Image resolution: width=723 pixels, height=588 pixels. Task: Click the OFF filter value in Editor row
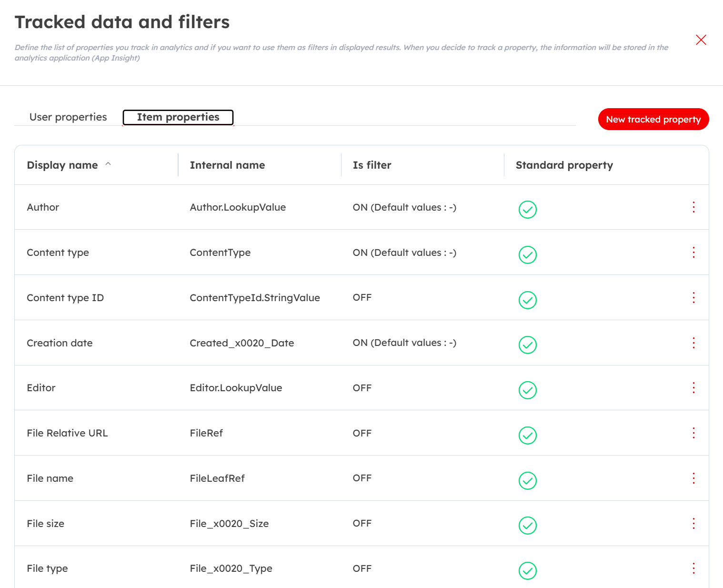[x=362, y=388]
